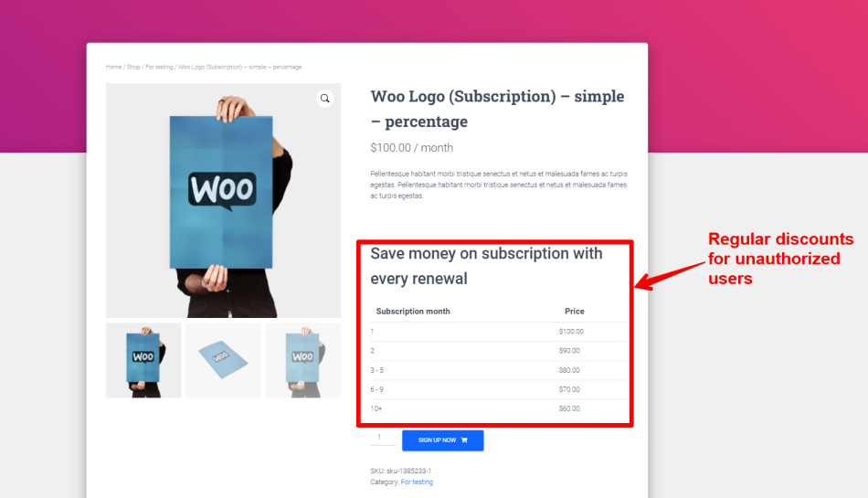The height and width of the screenshot is (498, 868).
Task: Open the Home breadcrumb link
Action: (x=113, y=67)
